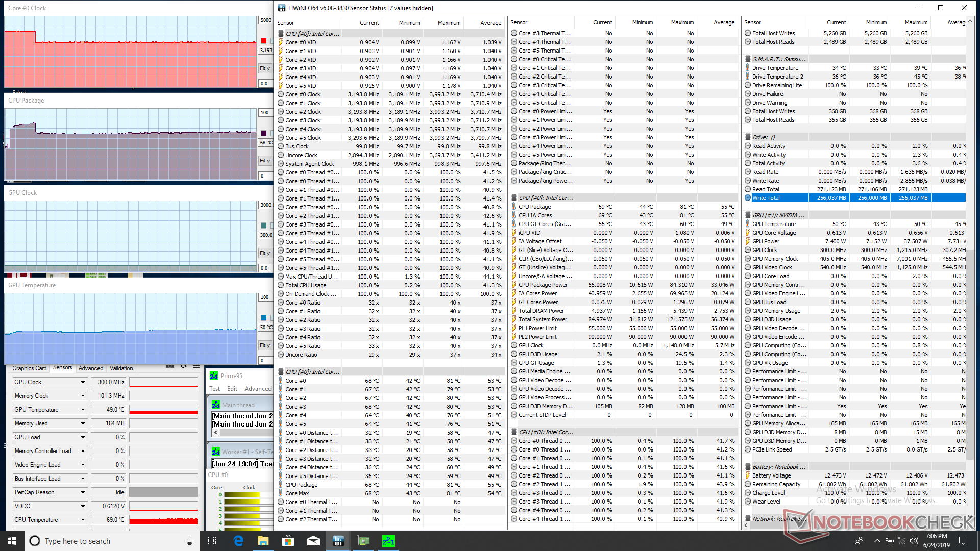Click the Worker #1 sub-window icon in Prime95

(x=216, y=452)
